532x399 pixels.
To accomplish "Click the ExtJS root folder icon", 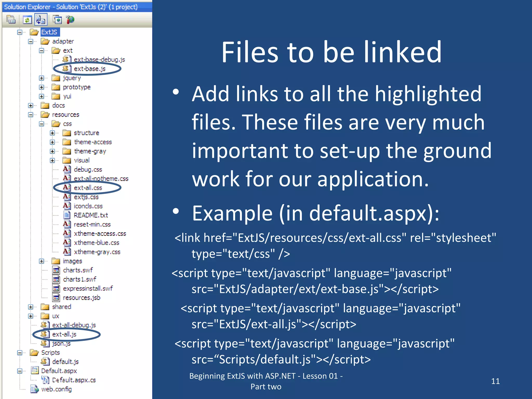I will click(x=34, y=32).
